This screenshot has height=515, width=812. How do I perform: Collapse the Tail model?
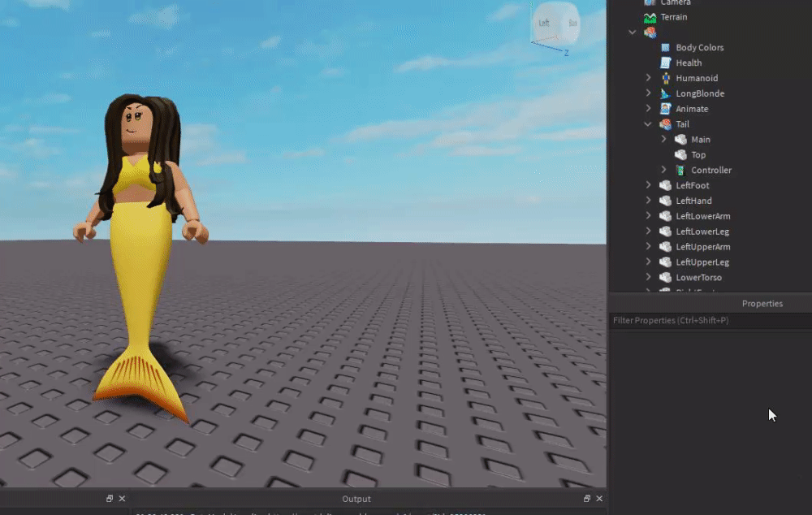pos(648,124)
